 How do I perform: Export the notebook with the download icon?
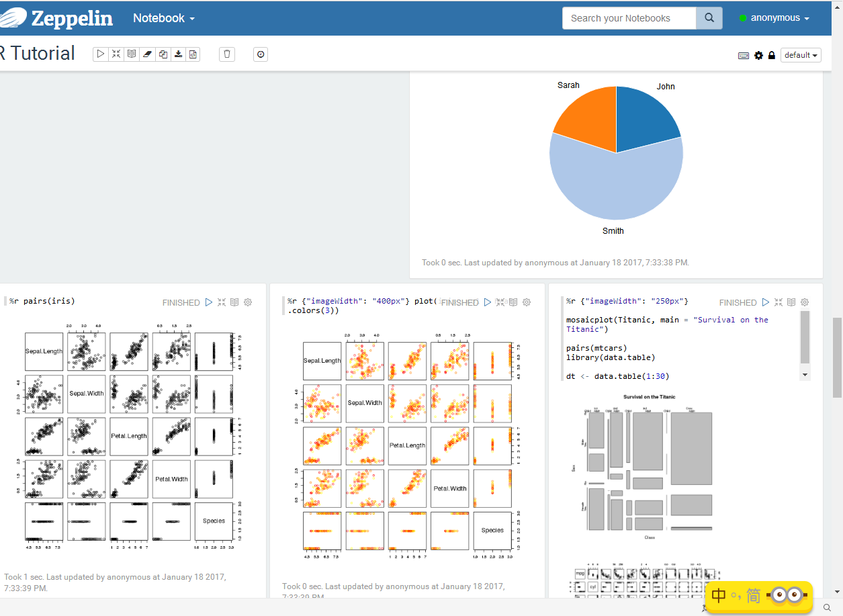[x=178, y=54]
